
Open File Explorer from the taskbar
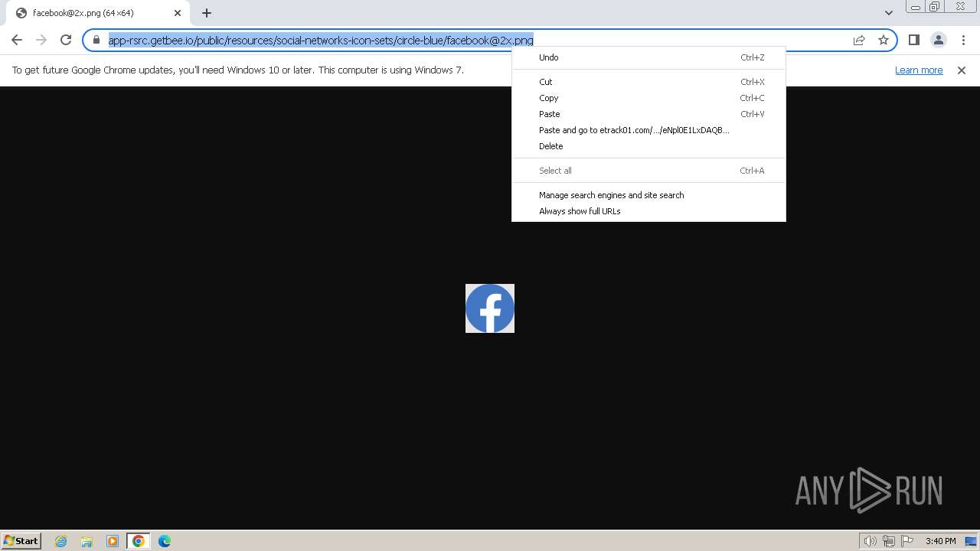pyautogui.click(x=87, y=541)
